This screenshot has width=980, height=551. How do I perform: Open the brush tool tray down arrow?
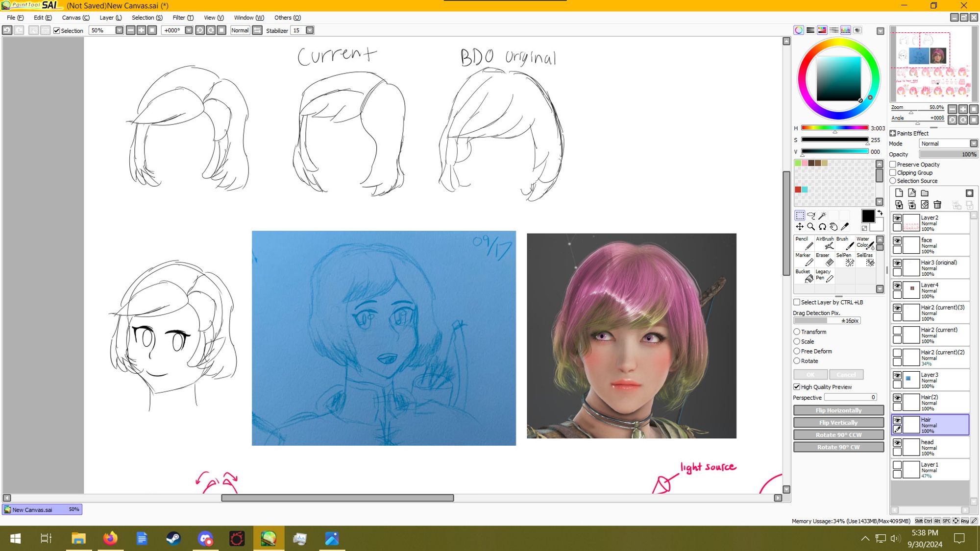coord(880,289)
